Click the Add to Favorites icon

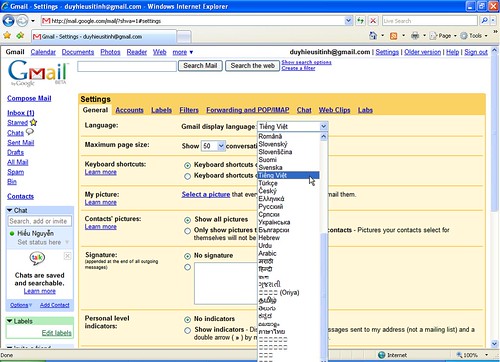click(20, 35)
